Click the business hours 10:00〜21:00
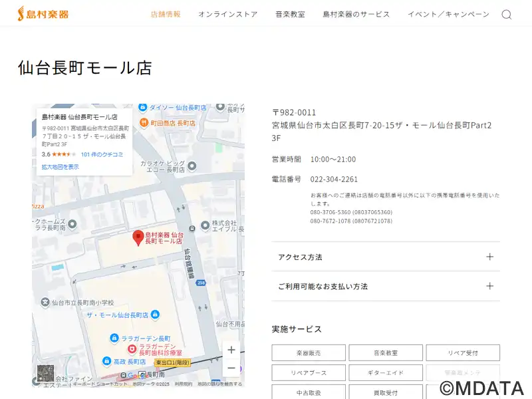The image size is (532, 399). [333, 160]
